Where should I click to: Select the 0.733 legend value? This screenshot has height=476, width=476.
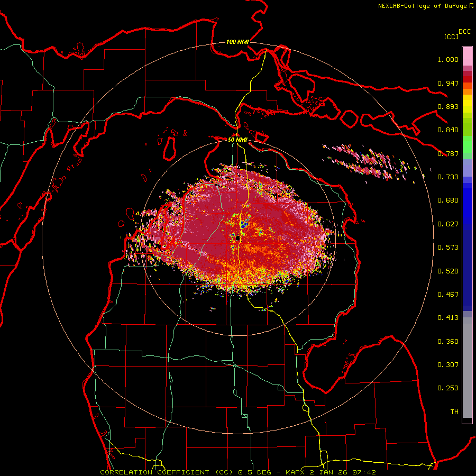tap(448, 177)
